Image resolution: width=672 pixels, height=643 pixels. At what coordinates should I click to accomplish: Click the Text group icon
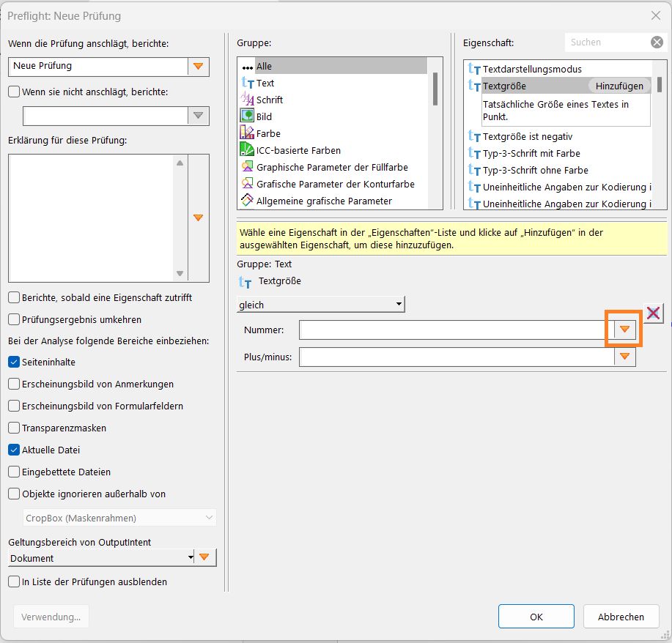(x=247, y=83)
